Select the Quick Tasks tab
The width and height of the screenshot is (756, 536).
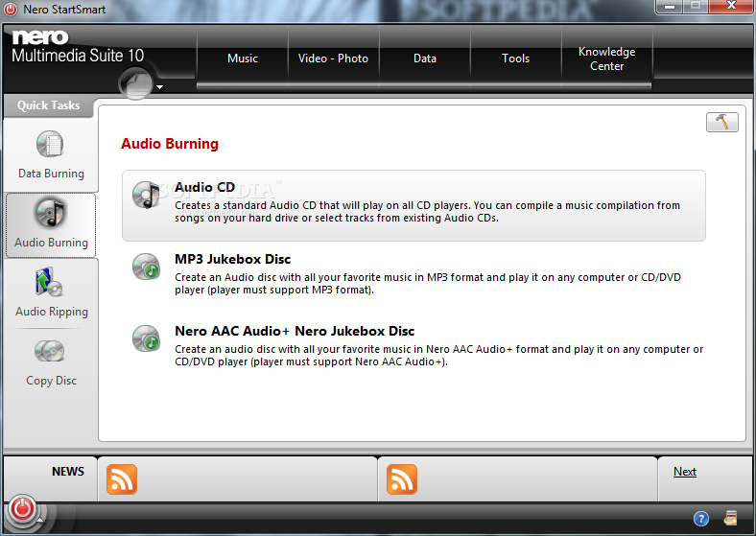pyautogui.click(x=48, y=105)
